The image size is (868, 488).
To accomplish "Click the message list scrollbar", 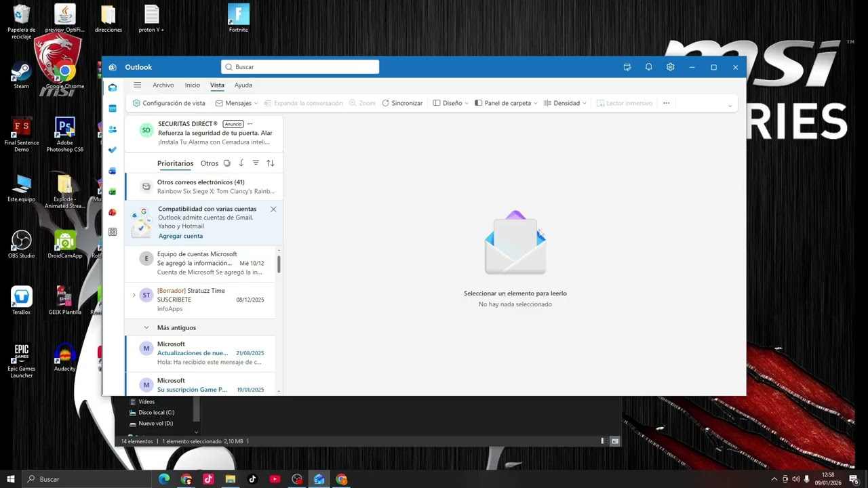I will click(279, 265).
